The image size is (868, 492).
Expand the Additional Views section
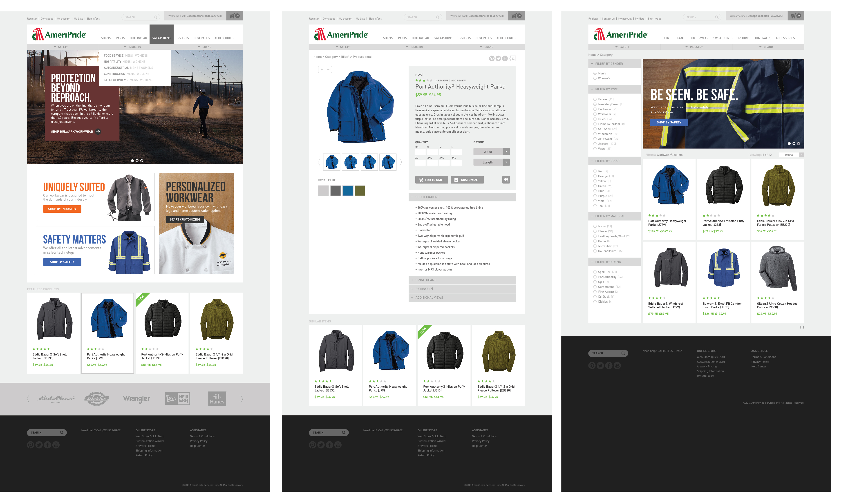click(462, 298)
